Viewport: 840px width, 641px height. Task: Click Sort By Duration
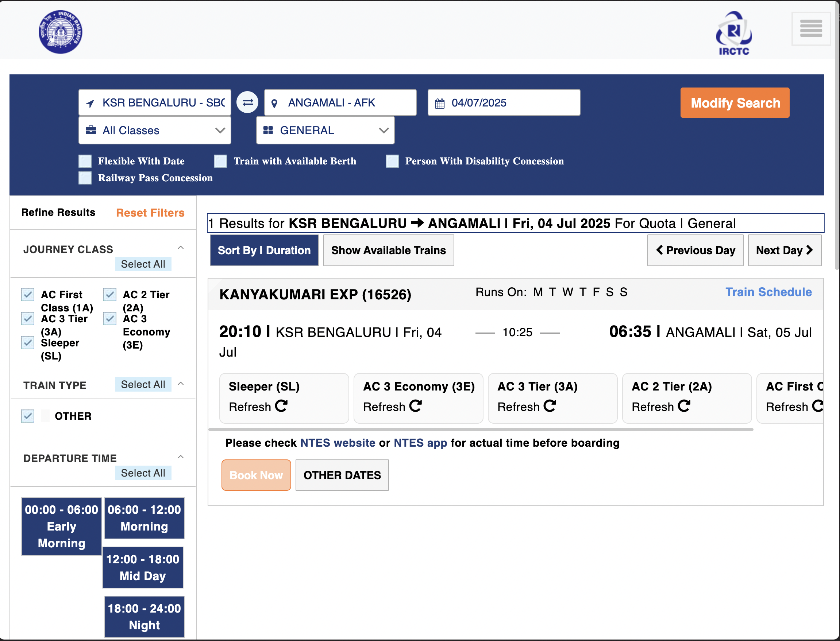click(264, 250)
